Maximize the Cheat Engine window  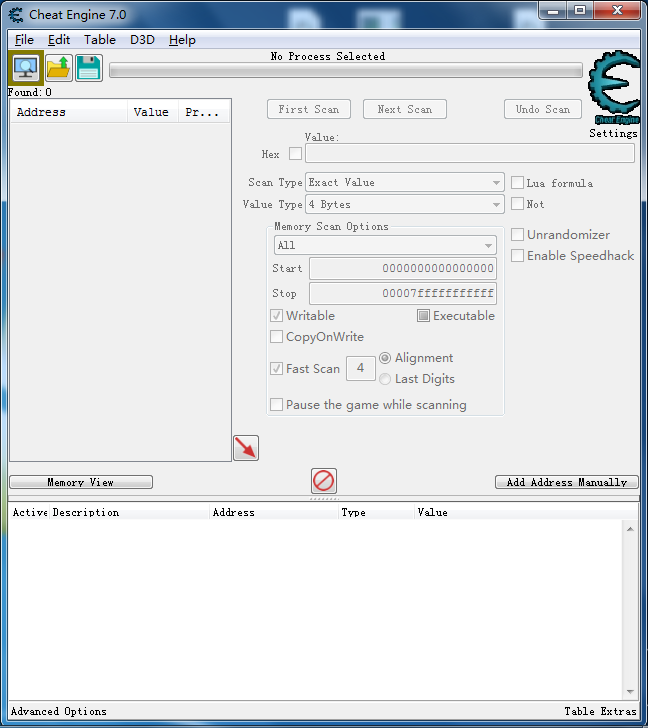pyautogui.click(x=580, y=10)
